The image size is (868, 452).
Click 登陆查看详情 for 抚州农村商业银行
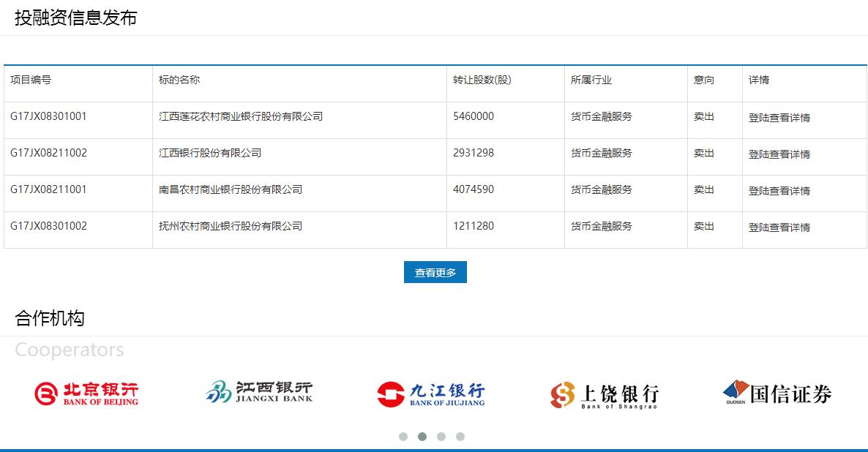(x=779, y=227)
